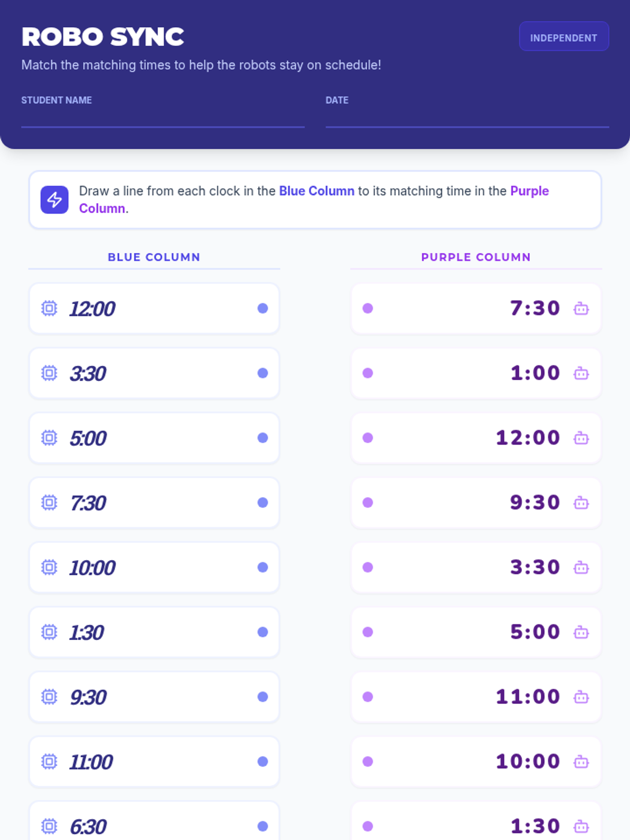Select the blue dot for 3:30
Viewport: 630px width, 840px height.
click(x=263, y=373)
